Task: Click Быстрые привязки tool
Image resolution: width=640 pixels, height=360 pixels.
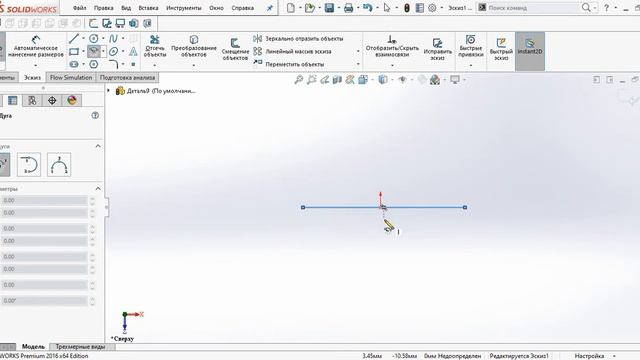Action: tap(471, 46)
